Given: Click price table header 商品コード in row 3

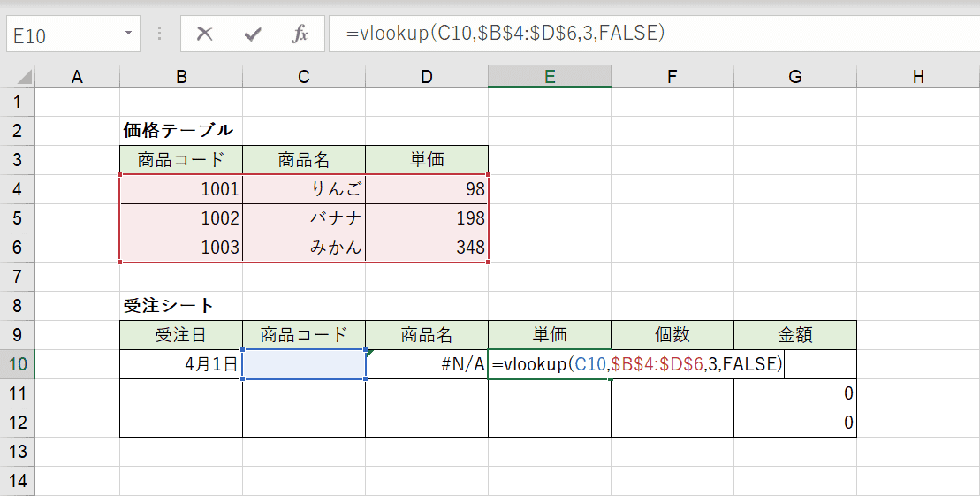Looking at the screenshot, I should coord(181,159).
